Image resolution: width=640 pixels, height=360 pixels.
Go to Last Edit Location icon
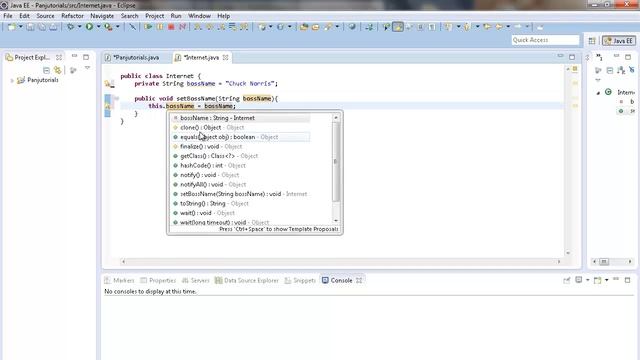pyautogui.click(x=487, y=27)
